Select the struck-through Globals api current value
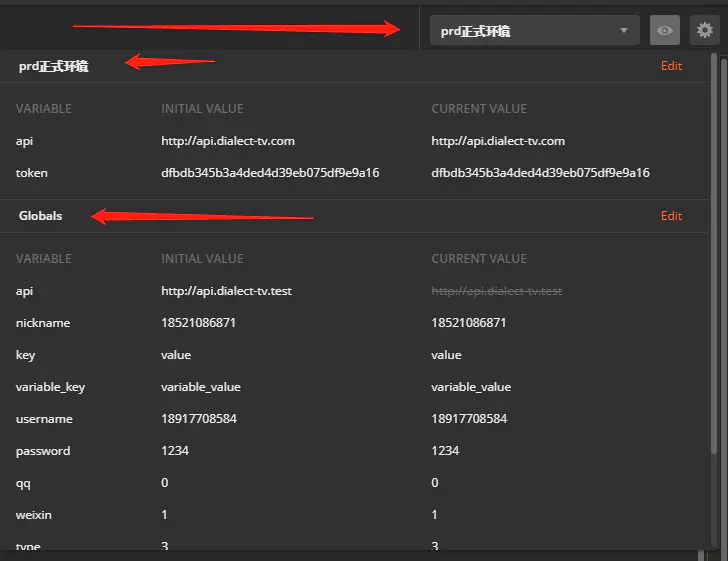Image resolution: width=728 pixels, height=561 pixels. tap(497, 291)
